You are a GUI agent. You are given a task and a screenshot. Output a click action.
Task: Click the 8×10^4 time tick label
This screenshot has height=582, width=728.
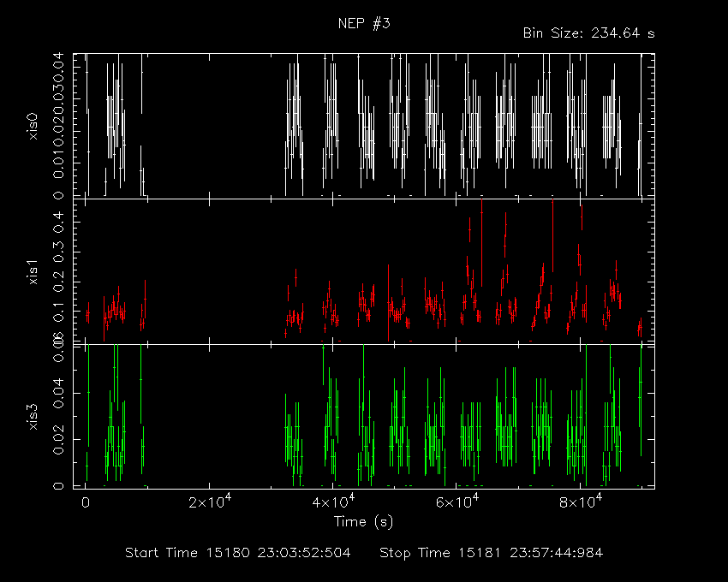[x=581, y=502]
